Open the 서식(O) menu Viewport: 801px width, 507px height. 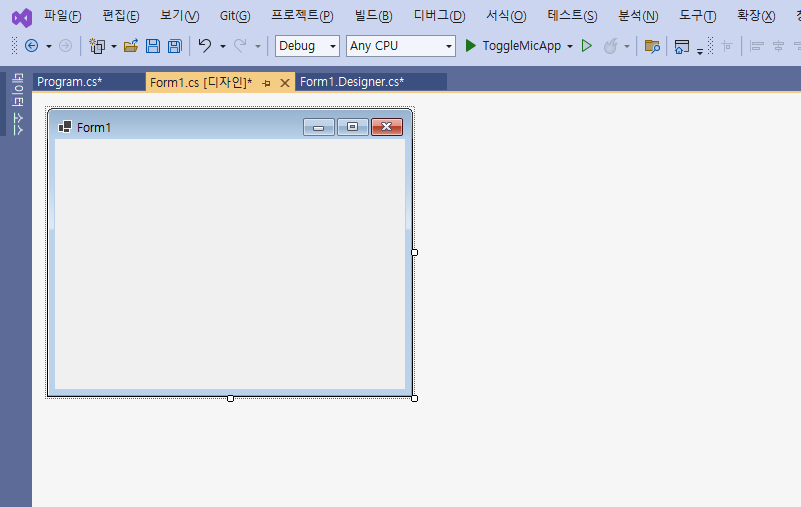click(506, 16)
